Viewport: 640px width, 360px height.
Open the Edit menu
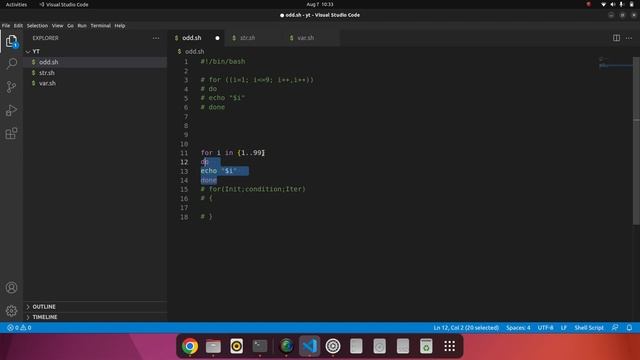click(x=18, y=26)
